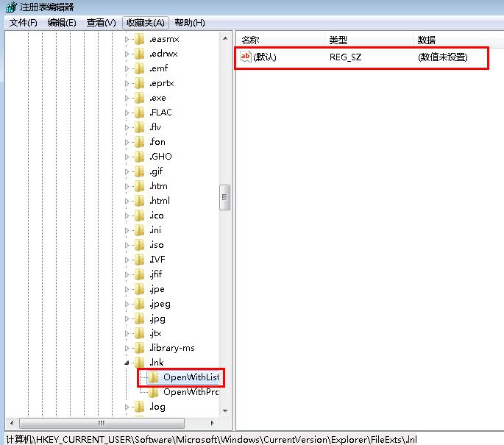Click the .iso folder icon
Image resolution: width=504 pixels, height=445 pixels.
coord(139,245)
